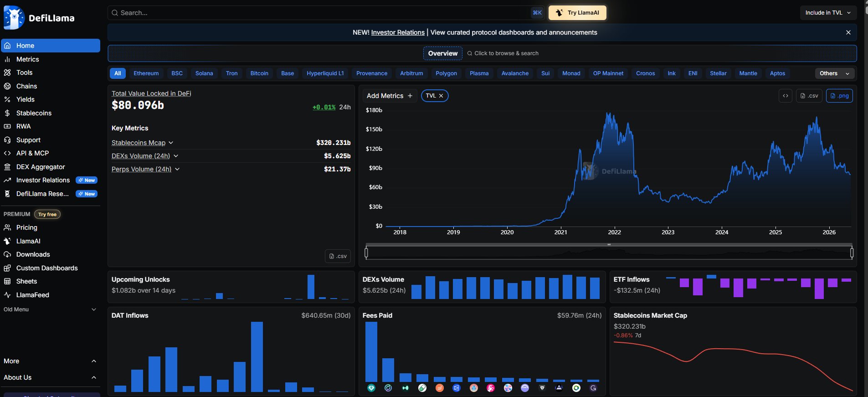This screenshot has height=397, width=868.
Task: Click the search magnifier icon
Action: (115, 13)
